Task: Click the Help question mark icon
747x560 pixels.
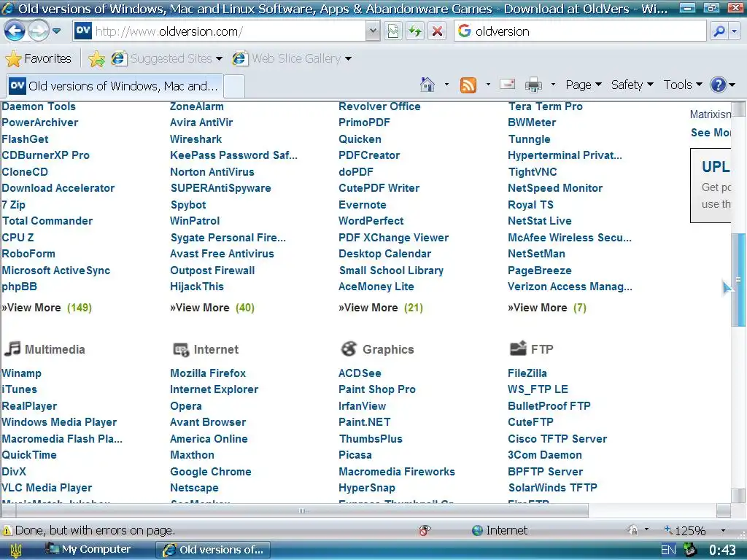Action: (x=718, y=85)
